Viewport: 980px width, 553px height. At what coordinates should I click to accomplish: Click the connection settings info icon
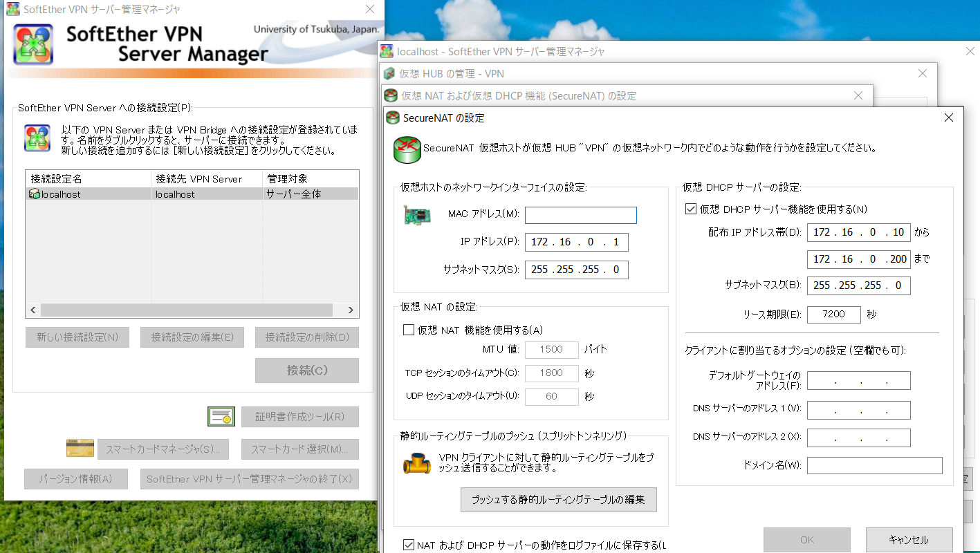tap(37, 138)
